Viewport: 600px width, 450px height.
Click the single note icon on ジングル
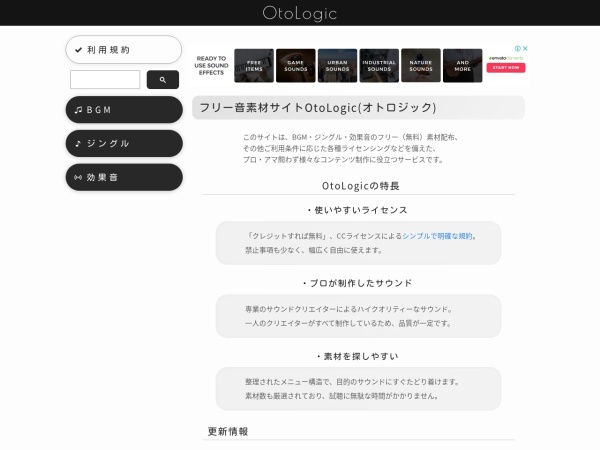coord(78,143)
